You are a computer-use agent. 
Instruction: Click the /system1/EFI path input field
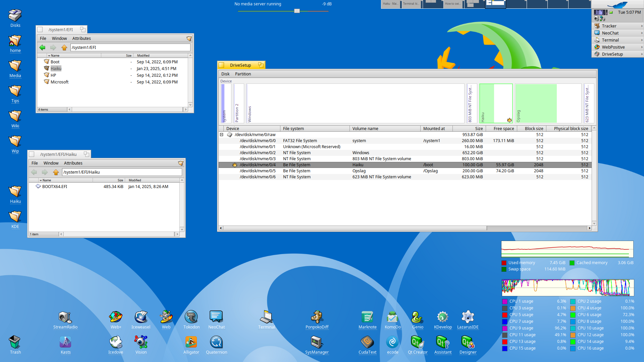tap(130, 48)
